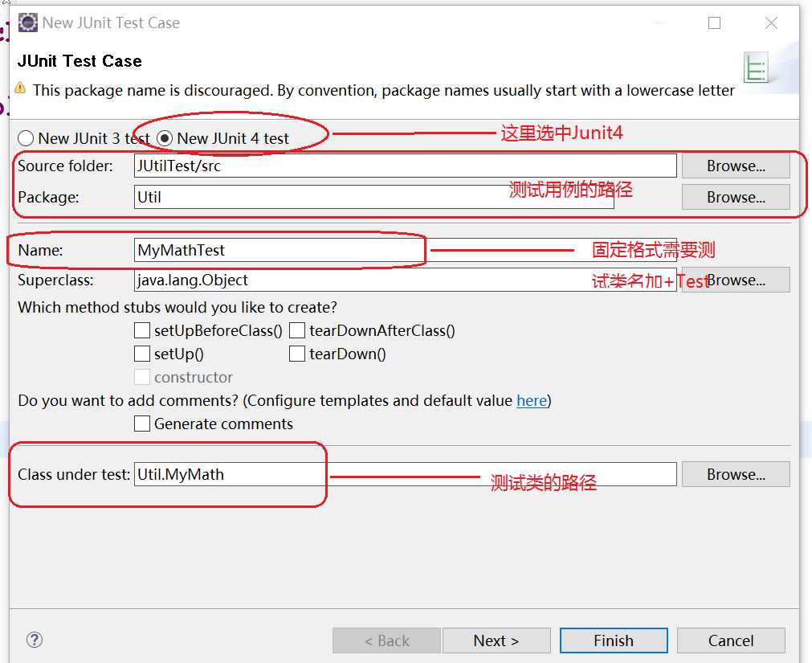Viewport: 812px width, 663px height.
Task: Click the Superclass field with java.lang.Object
Action: tap(405, 280)
